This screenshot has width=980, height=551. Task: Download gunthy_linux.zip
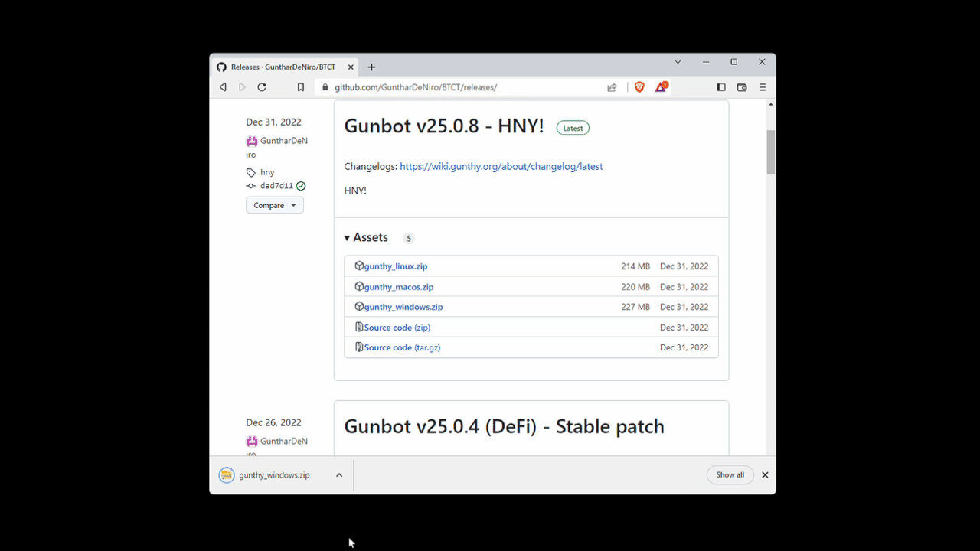[396, 266]
